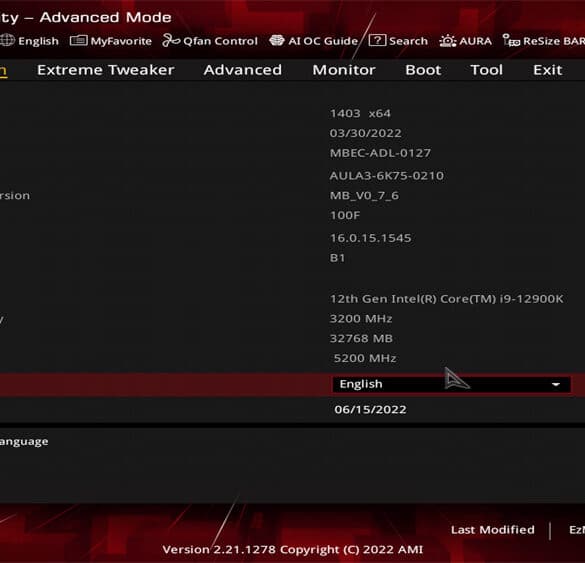Image resolution: width=585 pixels, height=563 pixels.
Task: Click the 3200 MHz value
Action: coord(361,319)
